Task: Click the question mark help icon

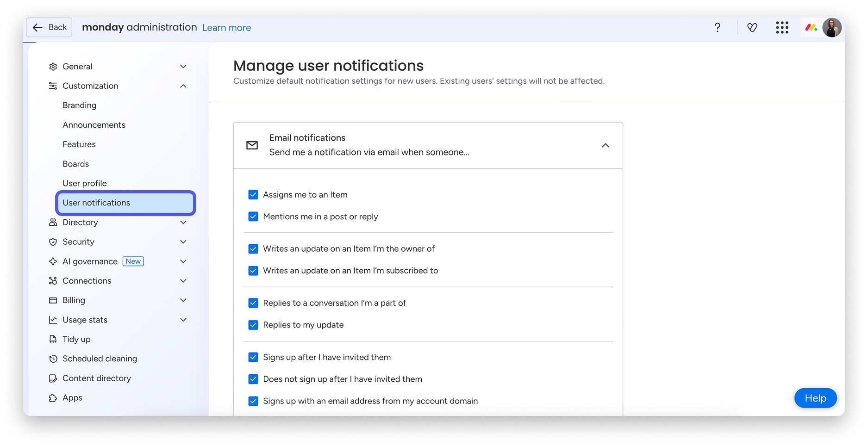Action: [717, 27]
